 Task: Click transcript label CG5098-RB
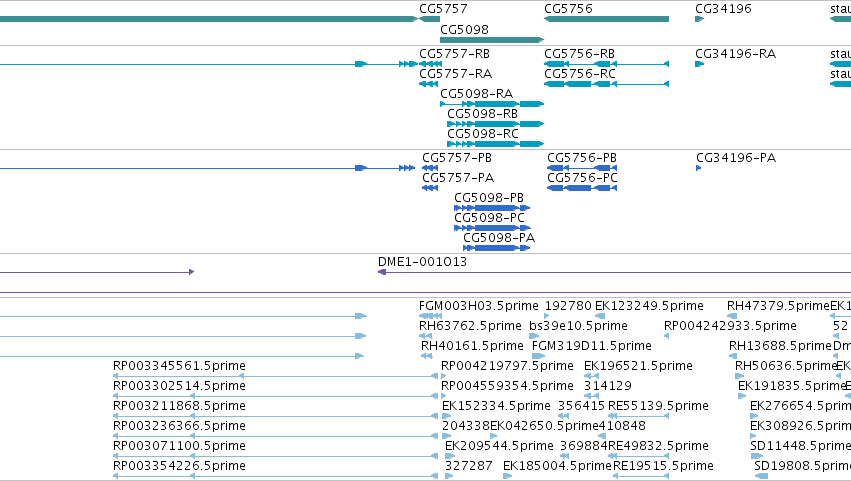click(x=482, y=114)
